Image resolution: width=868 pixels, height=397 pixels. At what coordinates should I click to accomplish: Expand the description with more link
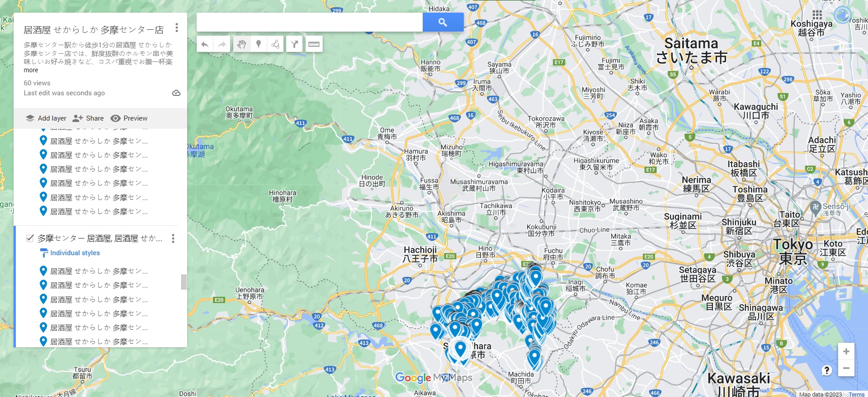pyautogui.click(x=31, y=70)
